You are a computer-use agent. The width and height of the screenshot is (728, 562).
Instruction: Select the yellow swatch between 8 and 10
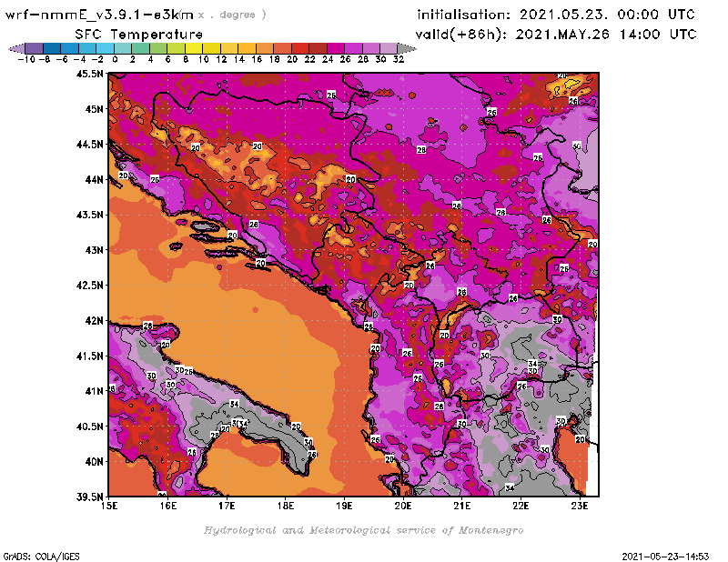(194, 48)
